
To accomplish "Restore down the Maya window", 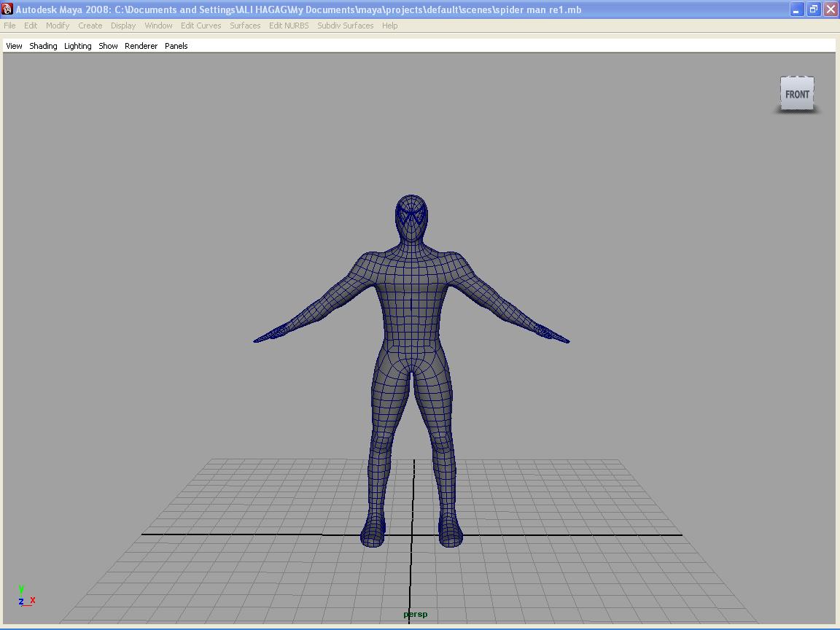I will coord(814,9).
